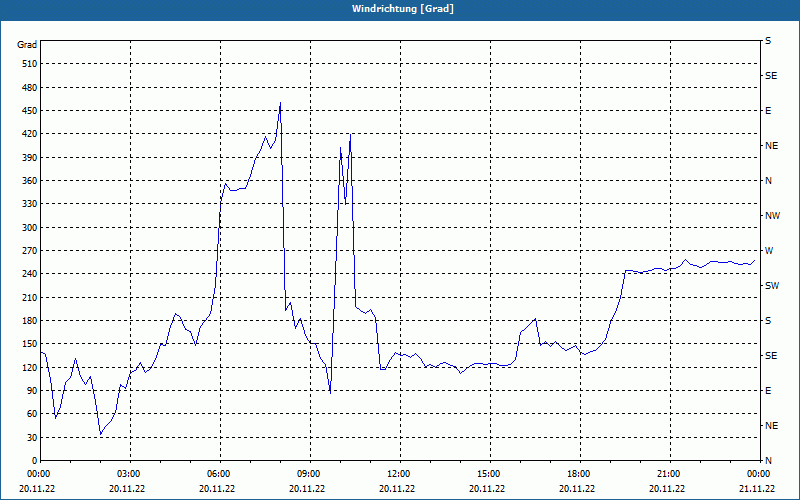
Task: Click the 03:00 time label
Action: tap(130, 474)
